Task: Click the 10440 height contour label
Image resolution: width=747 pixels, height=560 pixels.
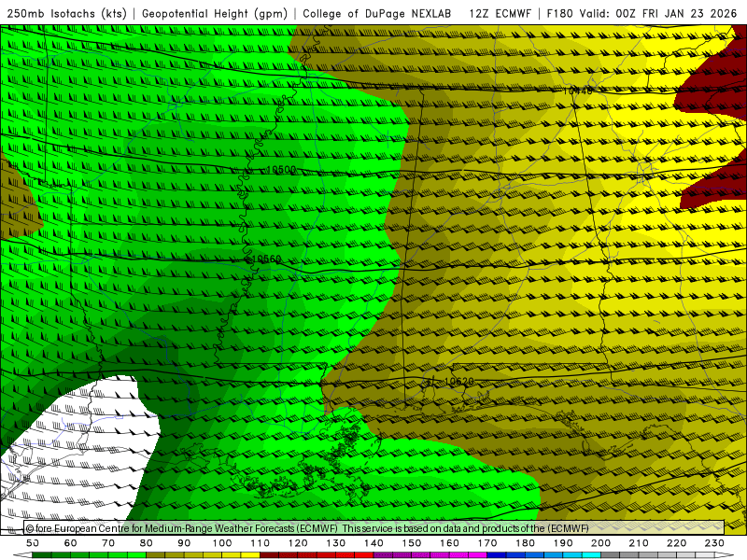Action: point(577,90)
